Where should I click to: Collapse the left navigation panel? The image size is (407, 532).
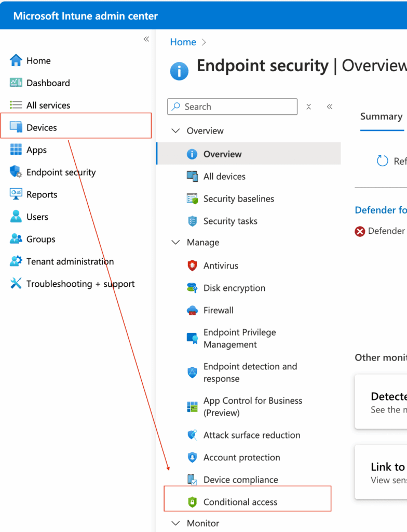coord(146,38)
